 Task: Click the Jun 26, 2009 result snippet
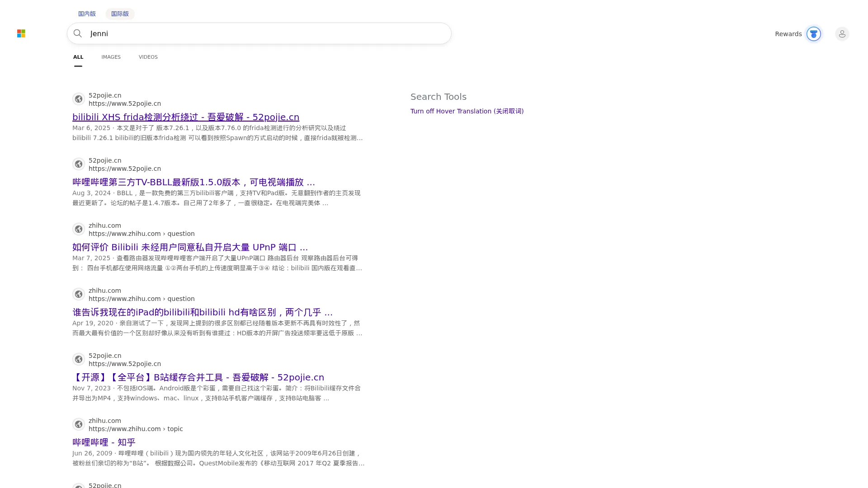coord(218,458)
